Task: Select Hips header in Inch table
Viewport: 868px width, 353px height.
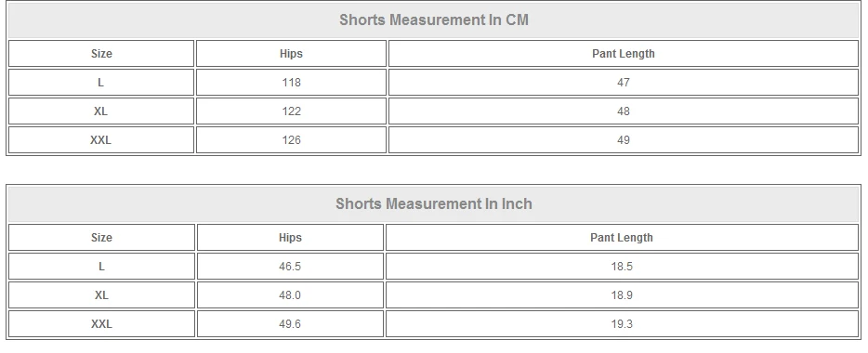Action: click(290, 238)
